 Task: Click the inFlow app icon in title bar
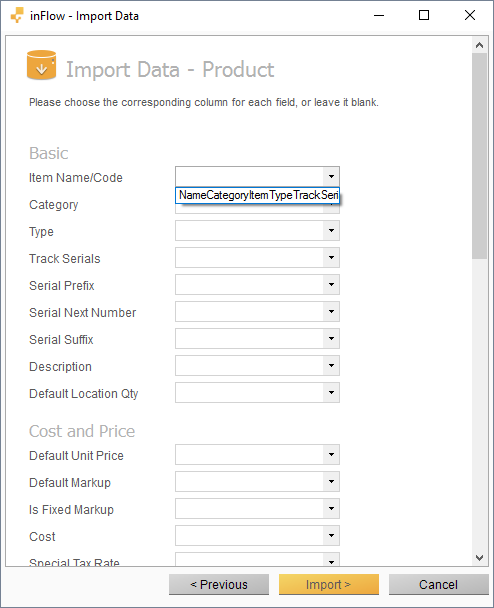pos(17,16)
